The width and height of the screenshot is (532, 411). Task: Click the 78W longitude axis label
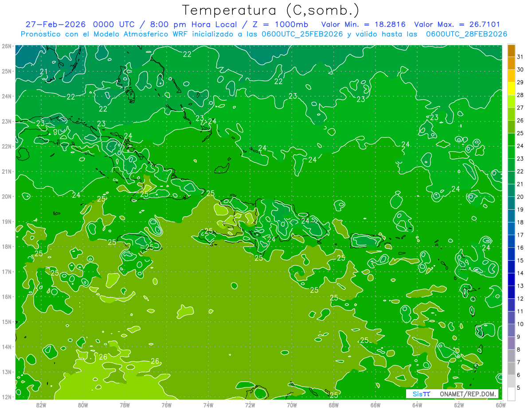[125, 404]
